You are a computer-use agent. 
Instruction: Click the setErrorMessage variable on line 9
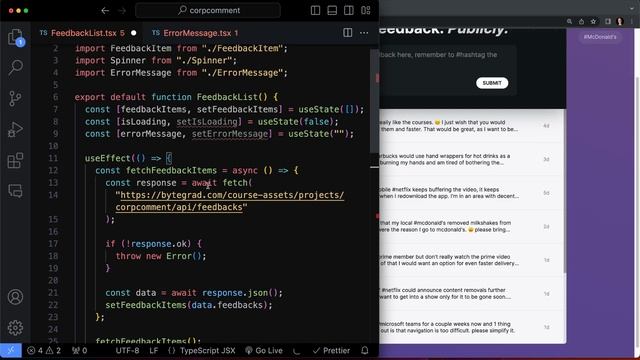230,134
